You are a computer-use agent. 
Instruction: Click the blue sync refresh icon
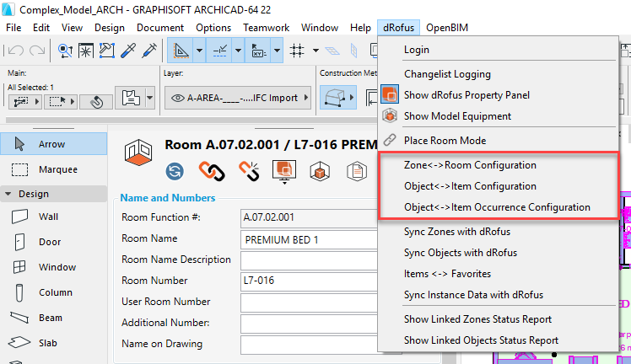[x=175, y=171]
